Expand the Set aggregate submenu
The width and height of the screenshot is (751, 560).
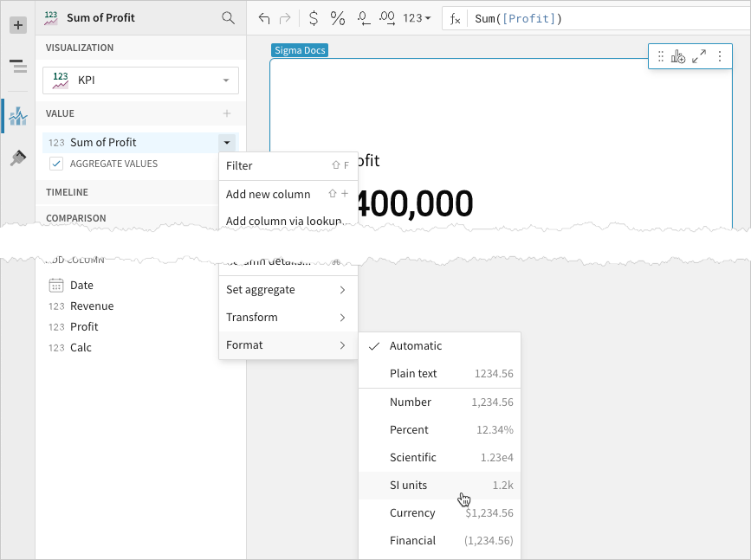(288, 290)
